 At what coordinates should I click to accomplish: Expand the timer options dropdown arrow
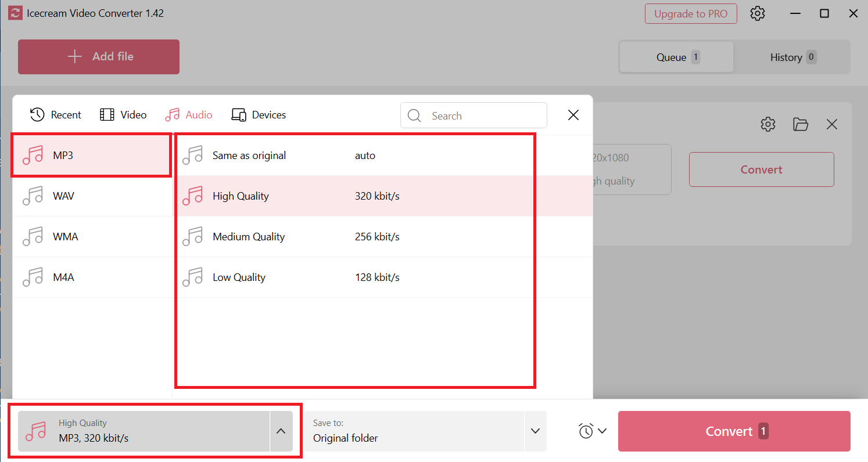[x=602, y=431]
